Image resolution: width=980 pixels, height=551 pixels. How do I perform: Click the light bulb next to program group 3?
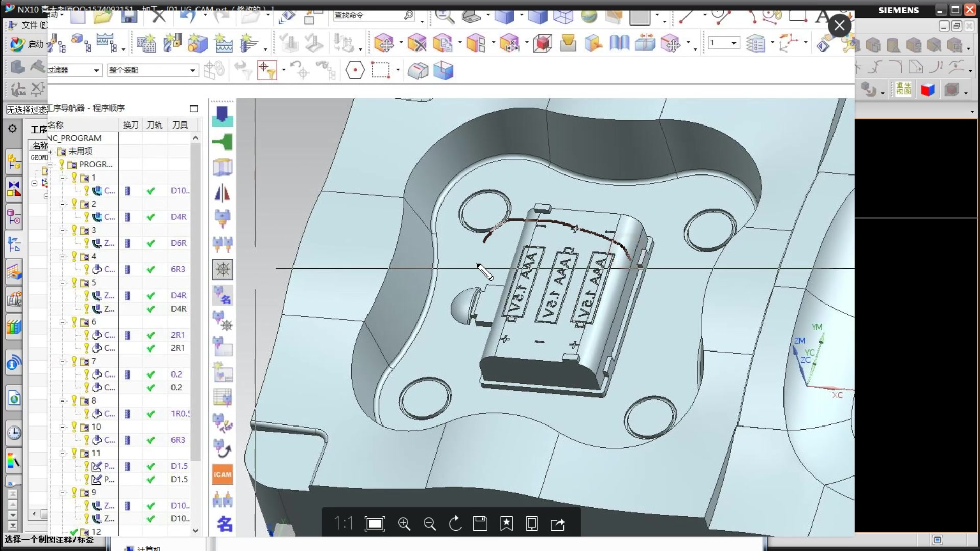75,230
